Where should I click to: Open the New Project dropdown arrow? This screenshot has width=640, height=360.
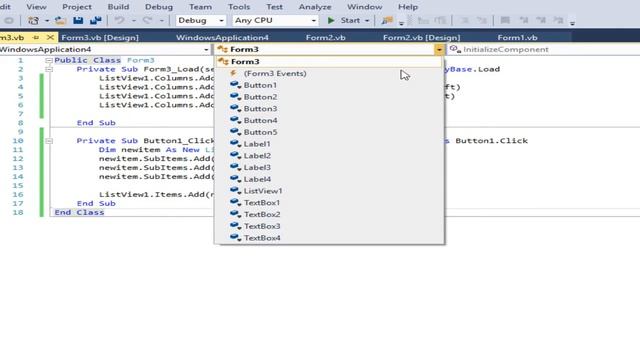coord(47,21)
